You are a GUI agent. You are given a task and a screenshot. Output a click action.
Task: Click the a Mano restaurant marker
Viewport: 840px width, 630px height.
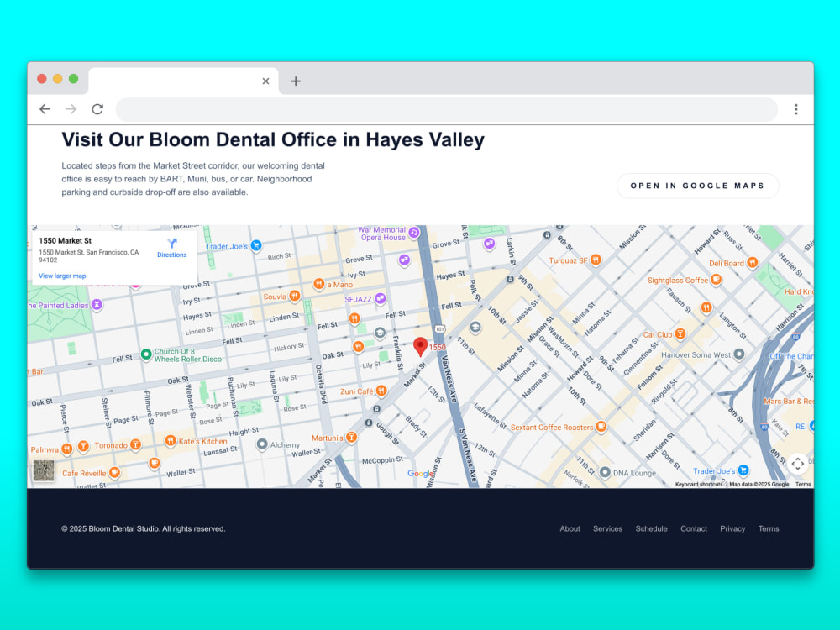[x=318, y=283]
